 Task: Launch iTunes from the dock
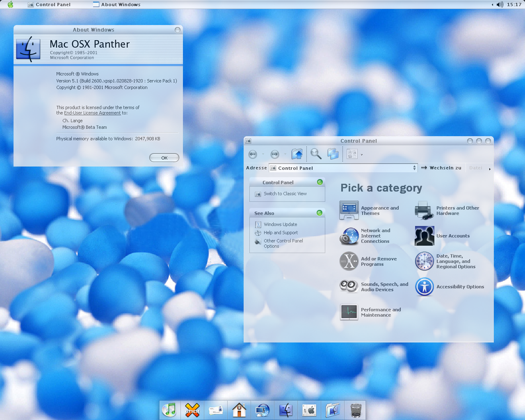click(169, 409)
